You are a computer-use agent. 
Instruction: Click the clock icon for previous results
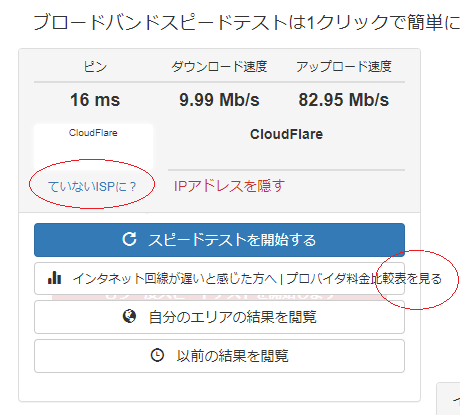click(x=157, y=355)
